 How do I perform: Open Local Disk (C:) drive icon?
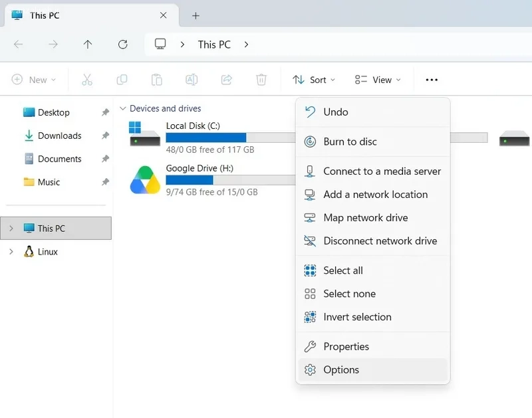point(144,134)
